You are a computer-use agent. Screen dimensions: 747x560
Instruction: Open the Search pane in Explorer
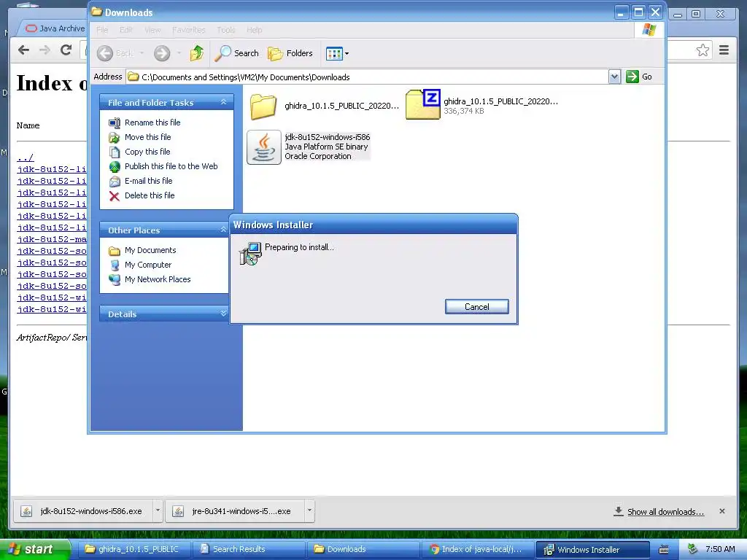point(236,53)
